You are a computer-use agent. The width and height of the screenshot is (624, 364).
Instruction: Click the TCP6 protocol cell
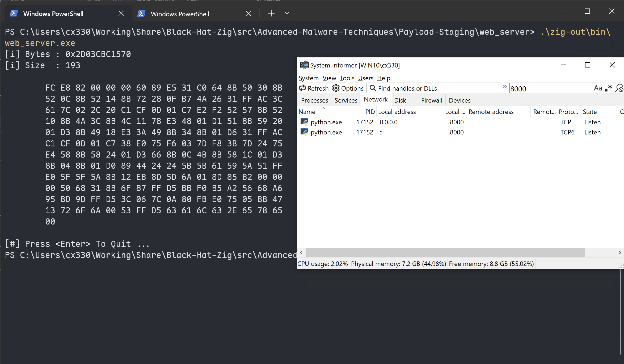click(567, 132)
